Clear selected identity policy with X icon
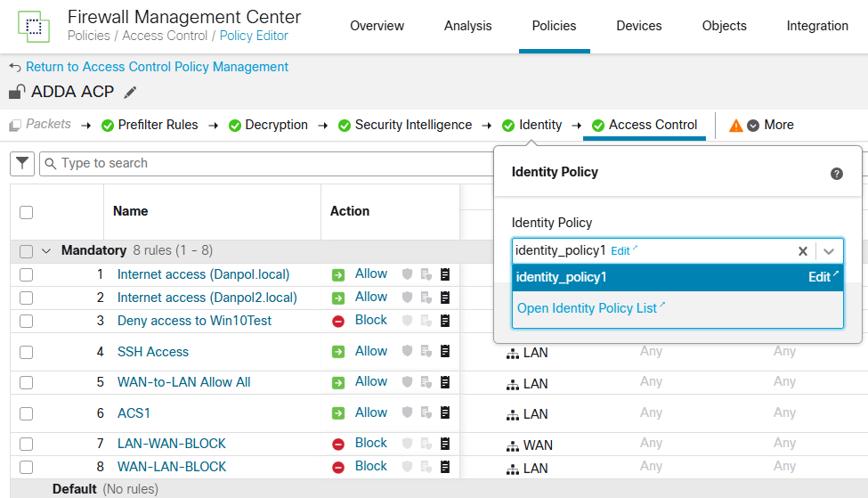868x498 pixels. point(803,251)
